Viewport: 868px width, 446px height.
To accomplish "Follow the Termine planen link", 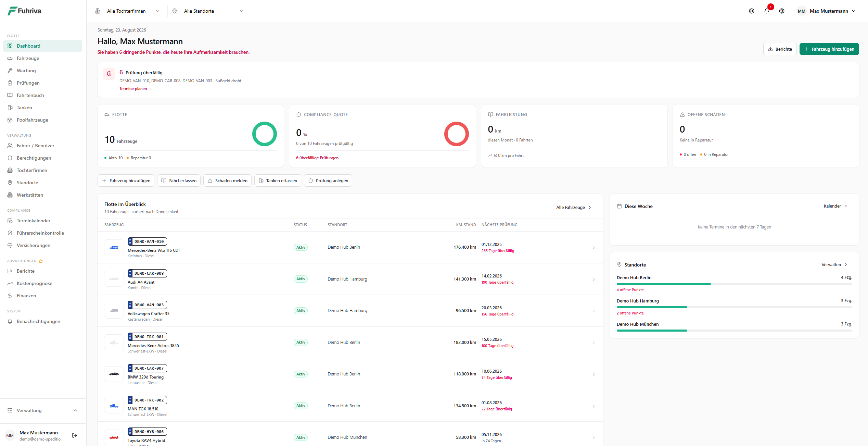I will (135, 89).
